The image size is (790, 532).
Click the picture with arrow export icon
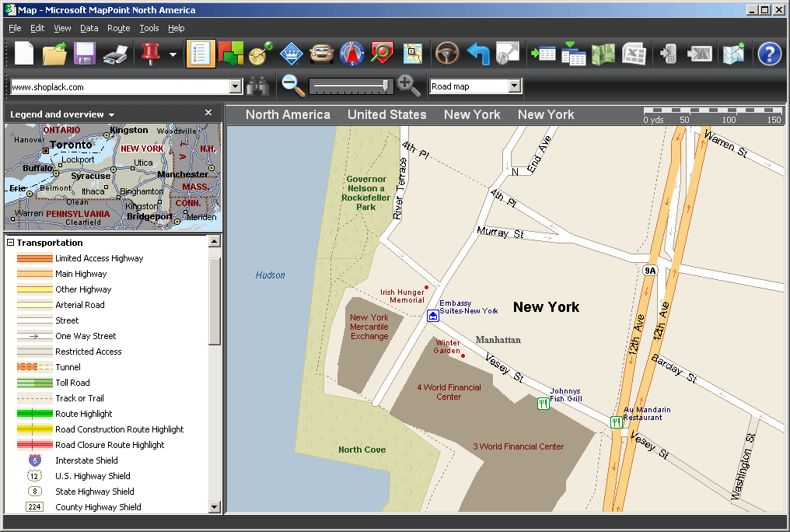[x=508, y=53]
